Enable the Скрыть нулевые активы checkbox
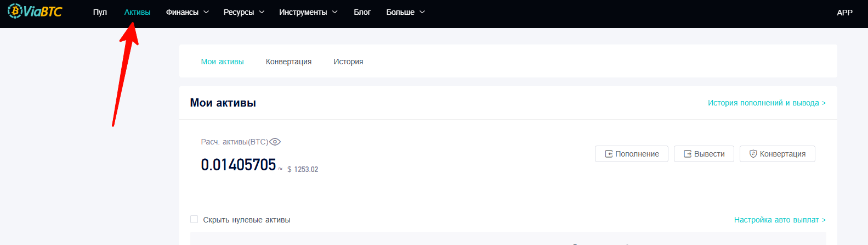Viewport: 868px width, 245px height. coord(194,219)
